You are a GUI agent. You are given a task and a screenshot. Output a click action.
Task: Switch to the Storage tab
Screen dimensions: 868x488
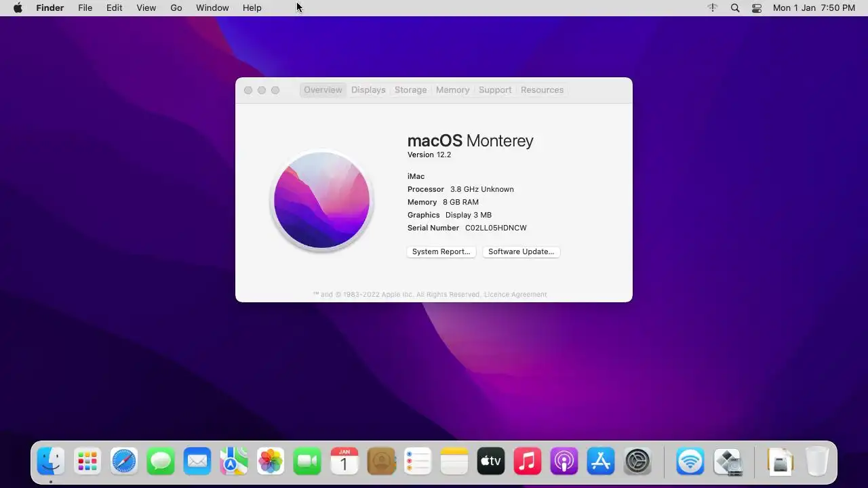pyautogui.click(x=411, y=90)
